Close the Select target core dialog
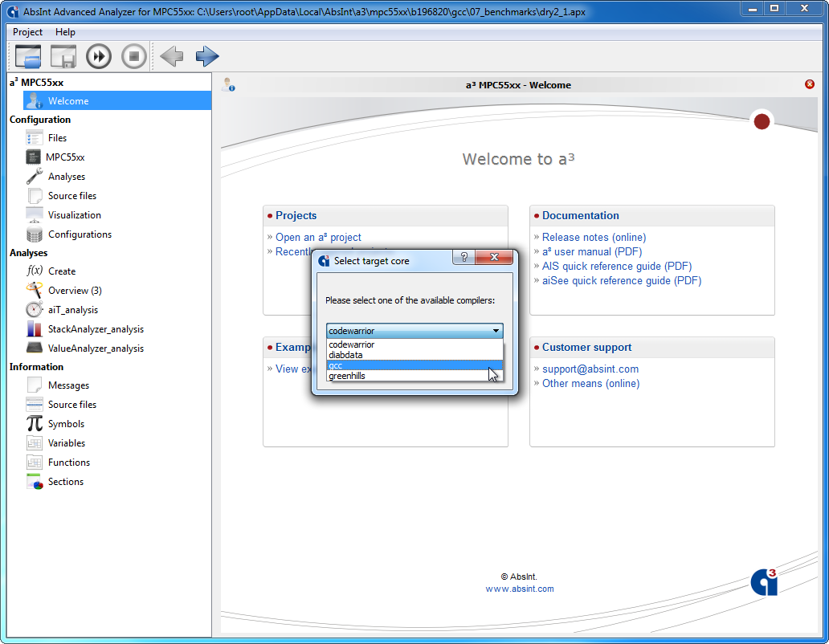 [x=494, y=257]
